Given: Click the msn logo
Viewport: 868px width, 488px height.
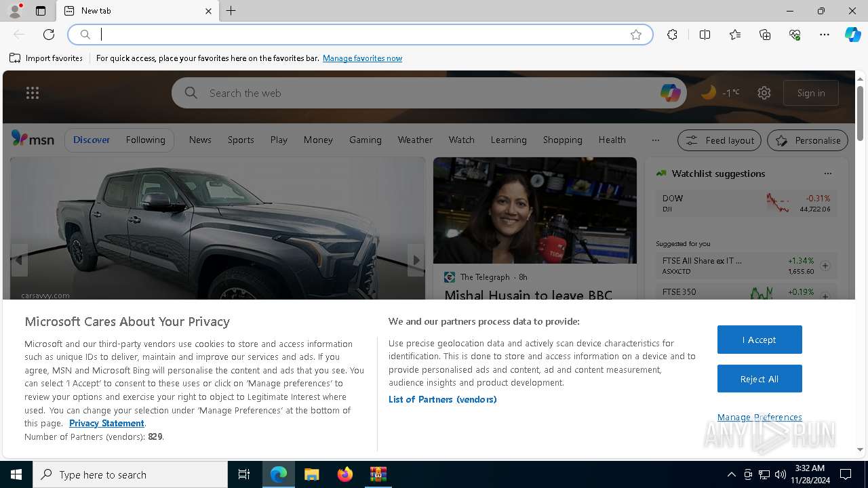Looking at the screenshot, I should coord(33,139).
